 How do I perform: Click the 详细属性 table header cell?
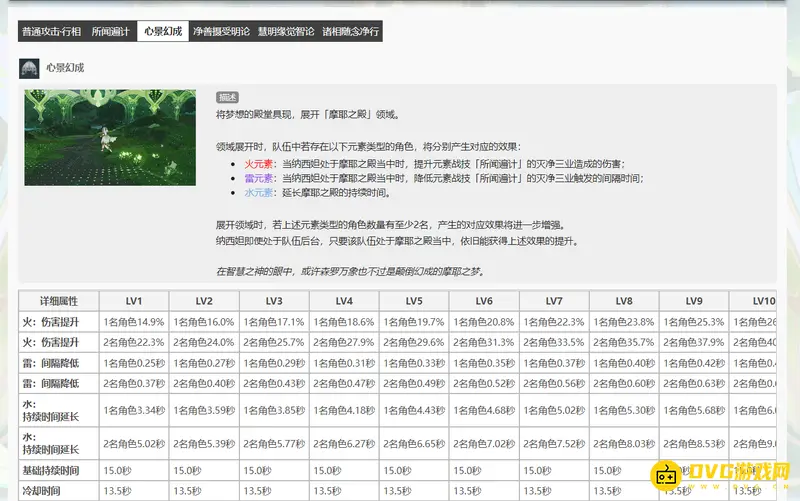[x=58, y=301]
